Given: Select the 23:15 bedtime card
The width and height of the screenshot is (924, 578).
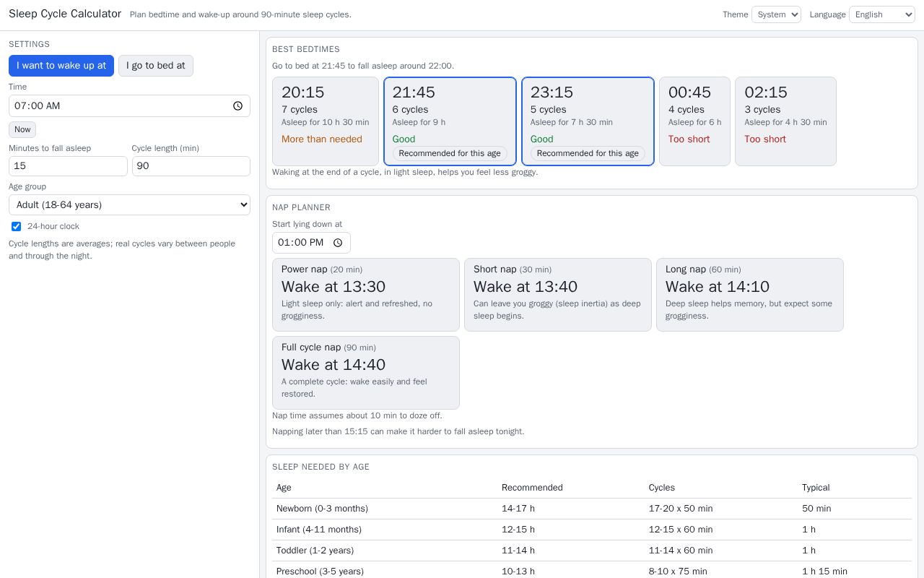Looking at the screenshot, I should point(588,121).
